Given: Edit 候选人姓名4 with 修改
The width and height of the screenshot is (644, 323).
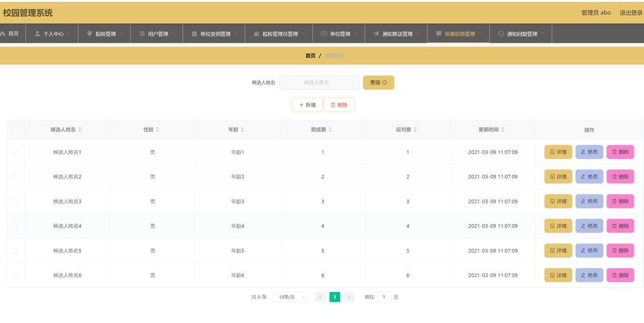Looking at the screenshot, I should pyautogui.click(x=590, y=225).
